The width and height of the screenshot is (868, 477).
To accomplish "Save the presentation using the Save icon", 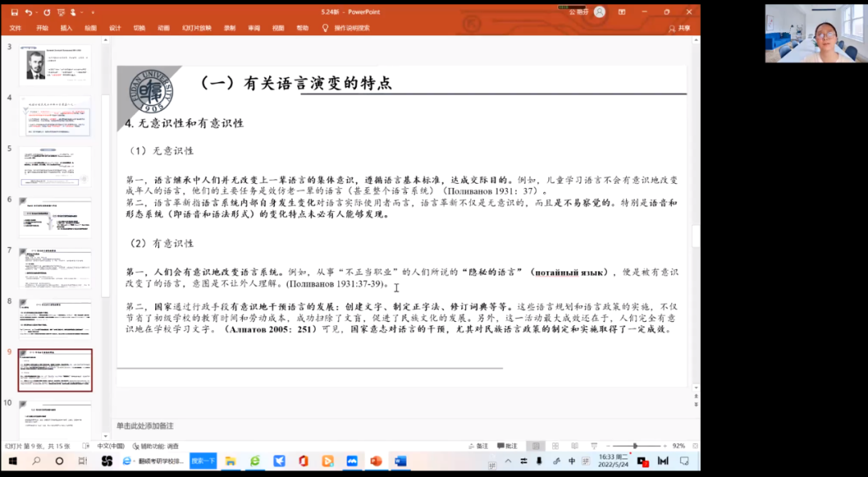I will [14, 11].
